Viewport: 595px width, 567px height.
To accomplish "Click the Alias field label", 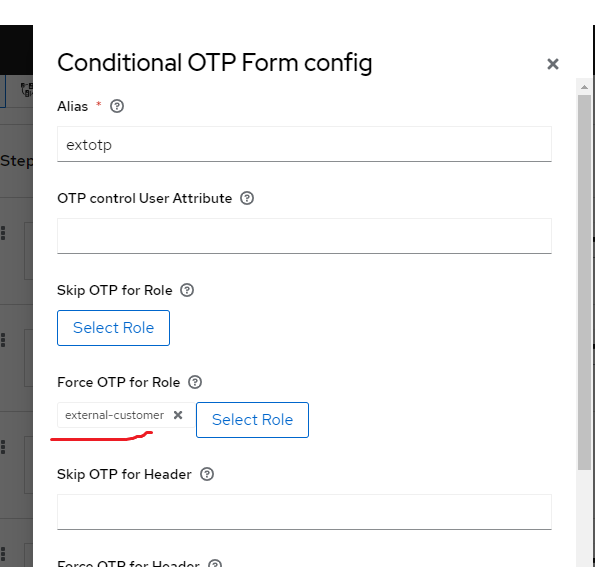I will coord(72,106).
